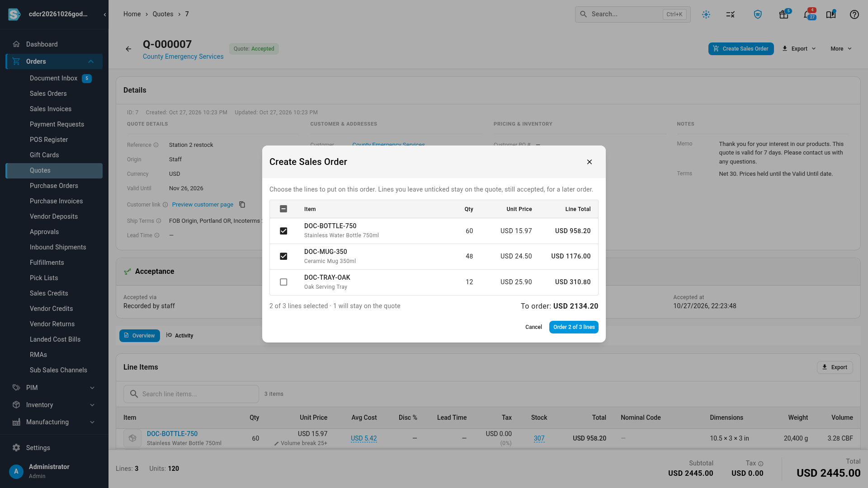Click the Administrator avatar in sidebar
The image size is (868, 488).
[x=16, y=471]
